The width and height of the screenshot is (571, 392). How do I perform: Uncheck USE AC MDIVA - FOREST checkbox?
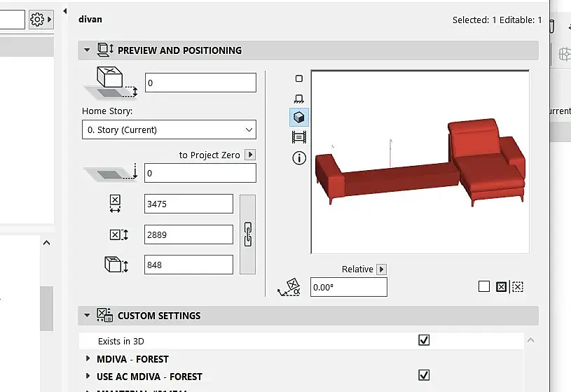pyautogui.click(x=423, y=375)
